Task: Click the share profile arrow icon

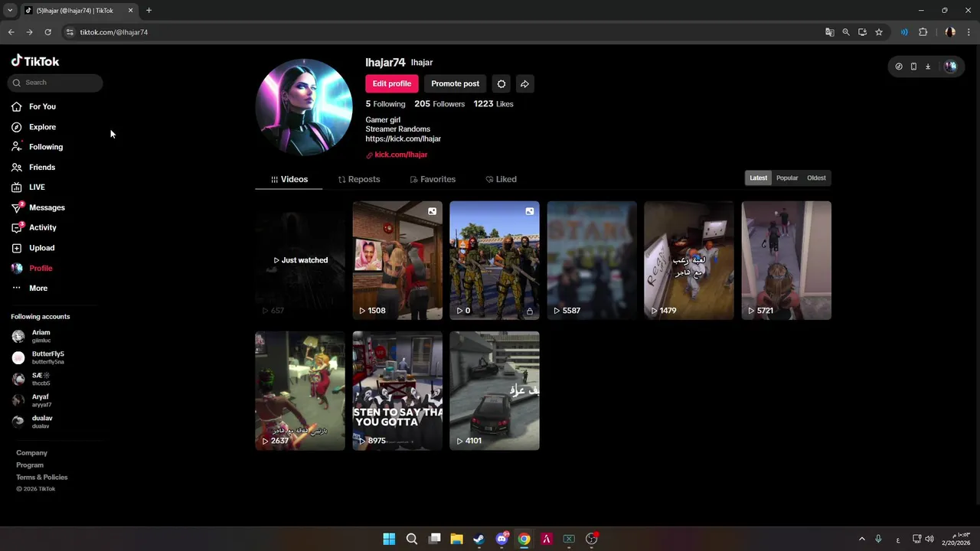Action: click(x=524, y=83)
